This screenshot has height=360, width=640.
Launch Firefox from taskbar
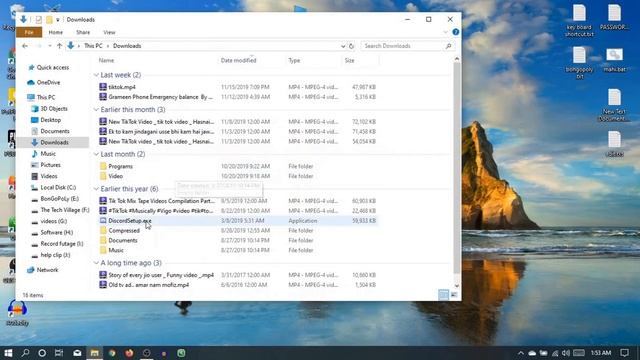click(129, 353)
